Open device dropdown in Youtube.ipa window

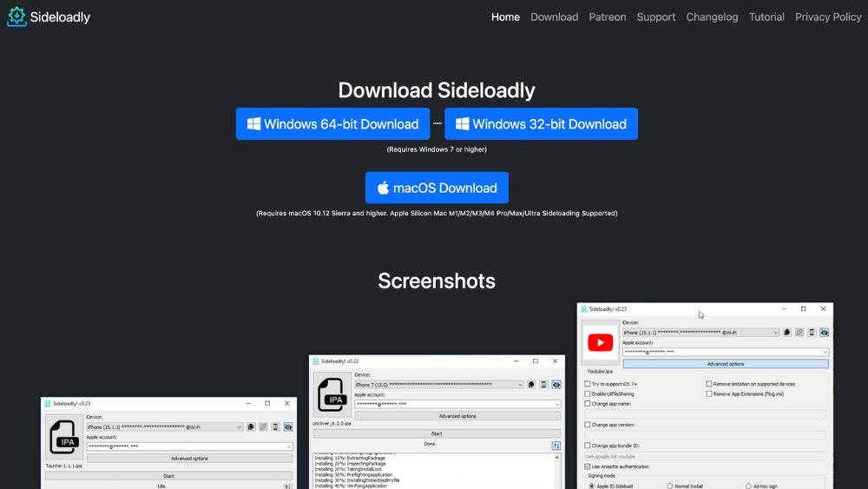click(700, 333)
